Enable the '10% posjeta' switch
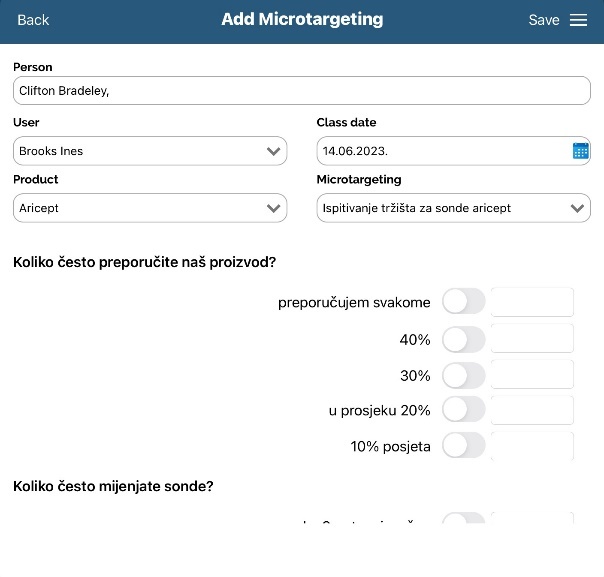 click(x=463, y=446)
